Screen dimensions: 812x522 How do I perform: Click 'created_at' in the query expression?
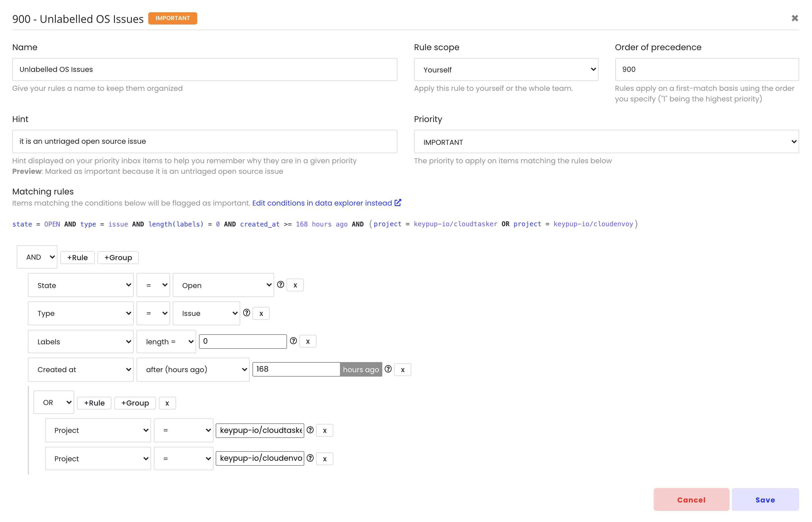point(260,224)
